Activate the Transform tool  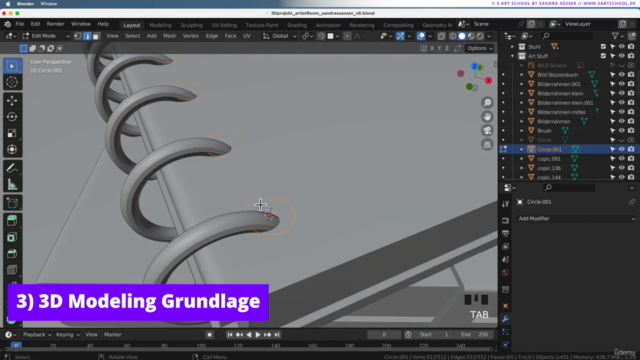tap(12, 149)
